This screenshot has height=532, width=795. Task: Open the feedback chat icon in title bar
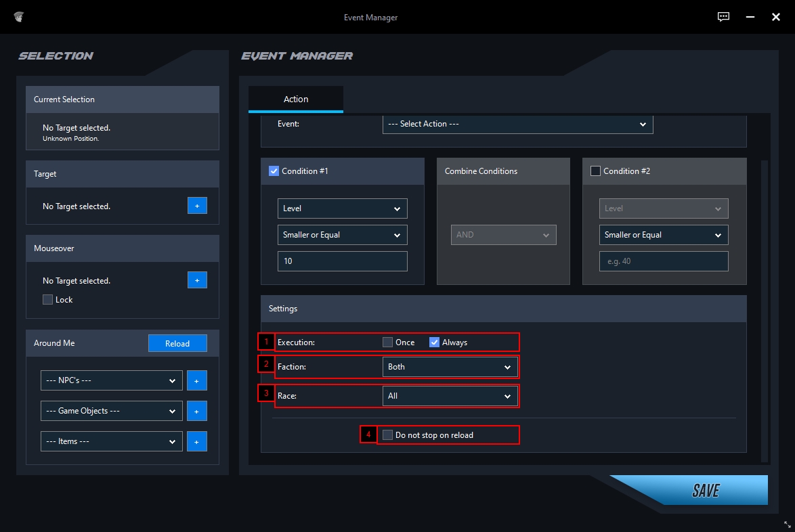pyautogui.click(x=723, y=17)
